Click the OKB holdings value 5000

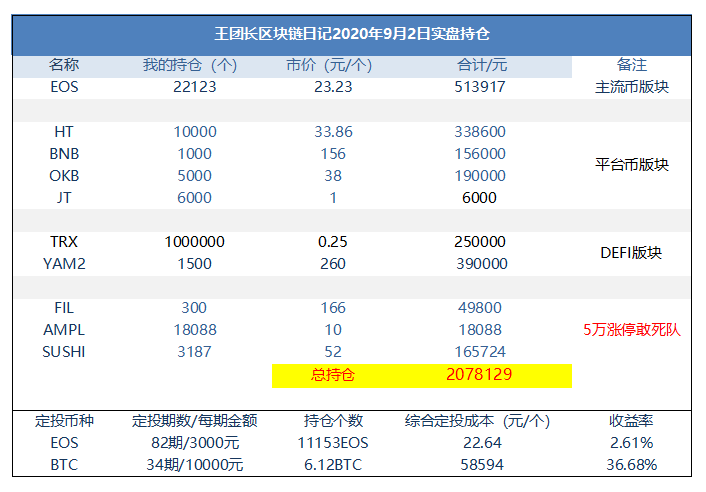tap(195, 176)
